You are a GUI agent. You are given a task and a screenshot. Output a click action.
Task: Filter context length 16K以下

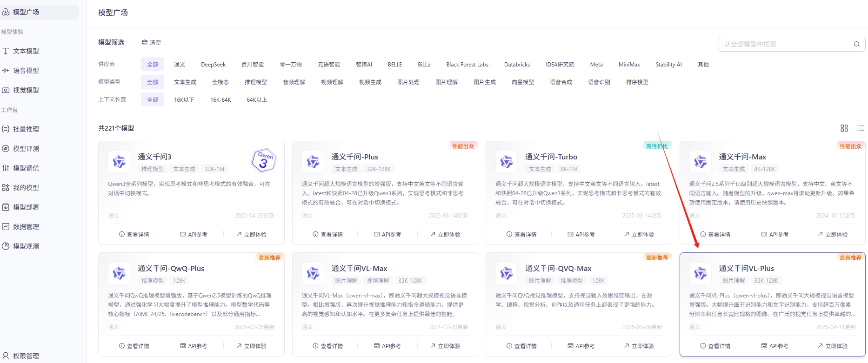[184, 100]
